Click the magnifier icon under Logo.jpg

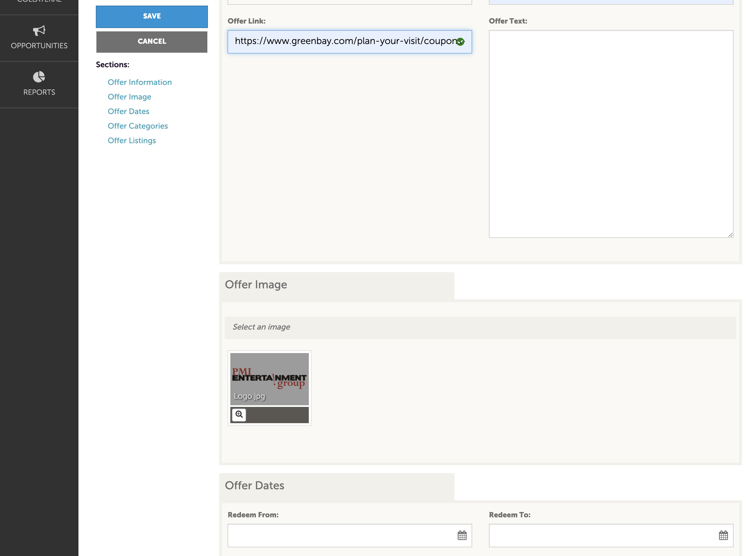click(239, 414)
